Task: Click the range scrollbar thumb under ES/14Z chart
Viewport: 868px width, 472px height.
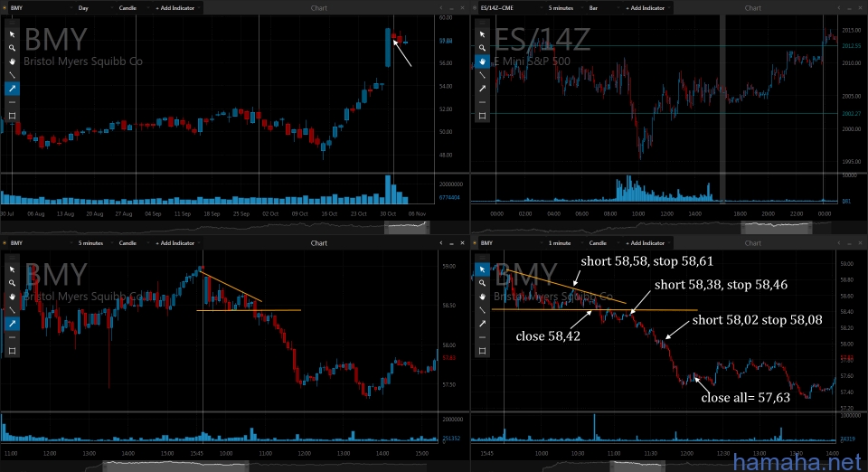Action: 777,226
